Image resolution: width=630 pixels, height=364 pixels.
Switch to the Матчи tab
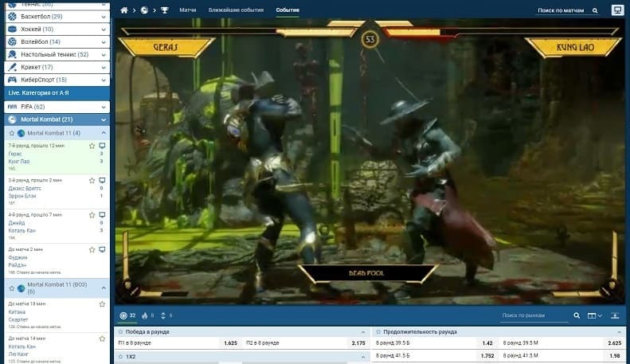point(188,10)
